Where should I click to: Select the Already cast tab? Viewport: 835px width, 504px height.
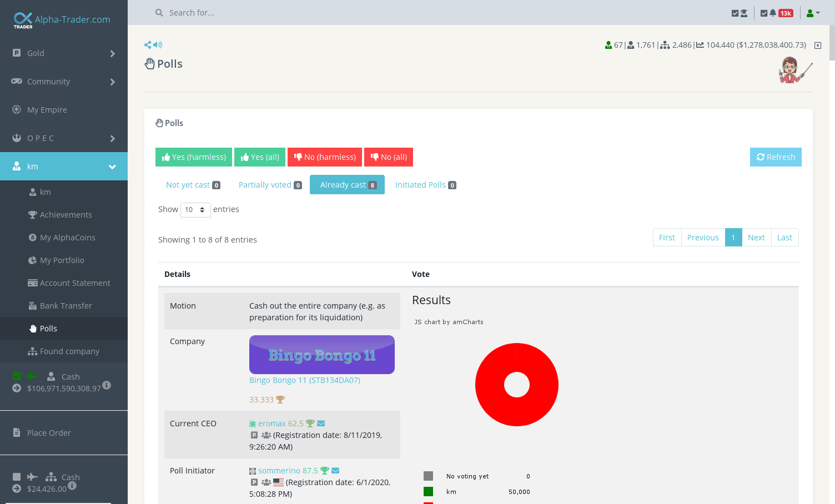point(348,185)
